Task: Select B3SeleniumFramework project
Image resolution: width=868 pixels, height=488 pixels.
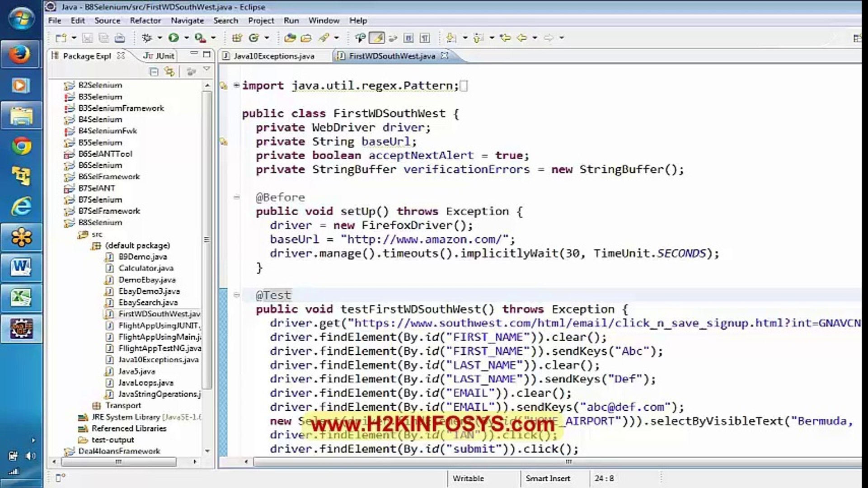Action: (121, 108)
